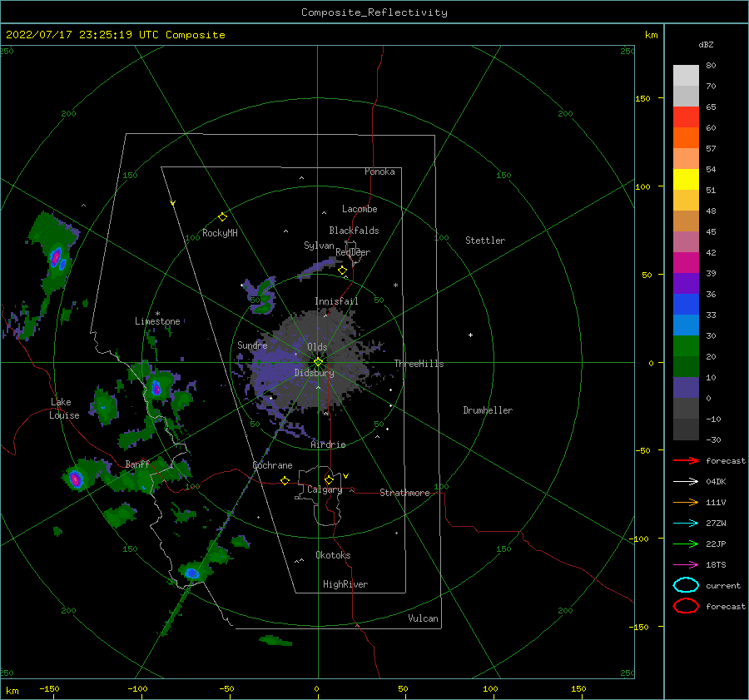Click the Lacombe label
This screenshot has height=700, width=749.
pos(360,209)
